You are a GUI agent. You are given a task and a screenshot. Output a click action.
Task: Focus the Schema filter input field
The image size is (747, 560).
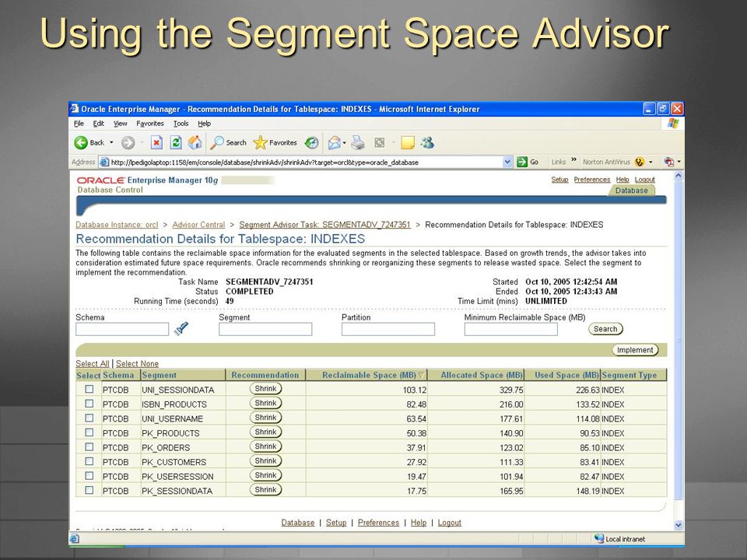tap(122, 329)
